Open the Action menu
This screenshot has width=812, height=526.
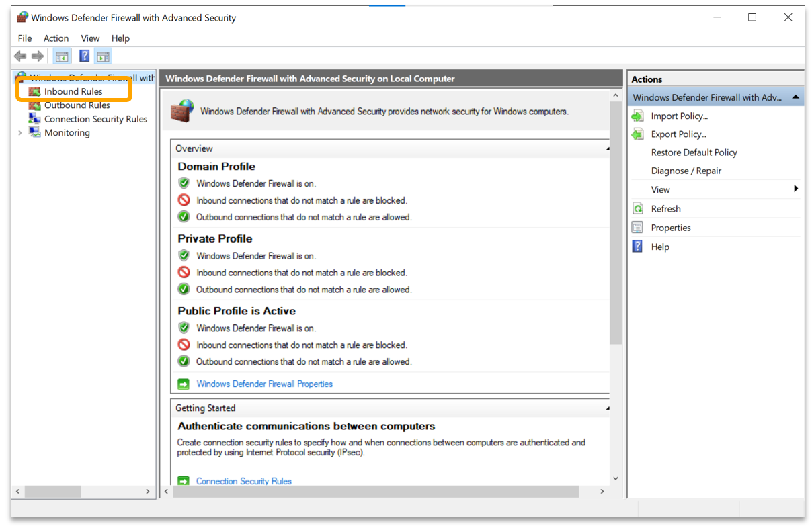tap(56, 38)
